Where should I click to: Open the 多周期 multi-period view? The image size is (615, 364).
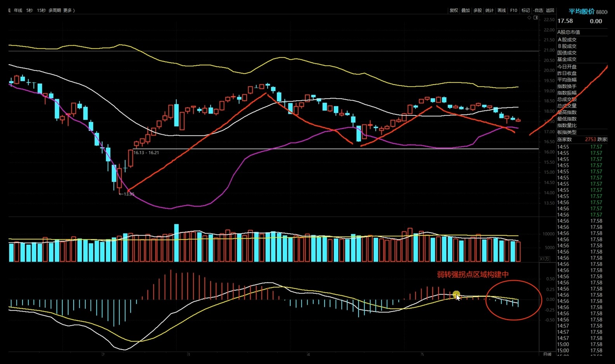[55, 10]
